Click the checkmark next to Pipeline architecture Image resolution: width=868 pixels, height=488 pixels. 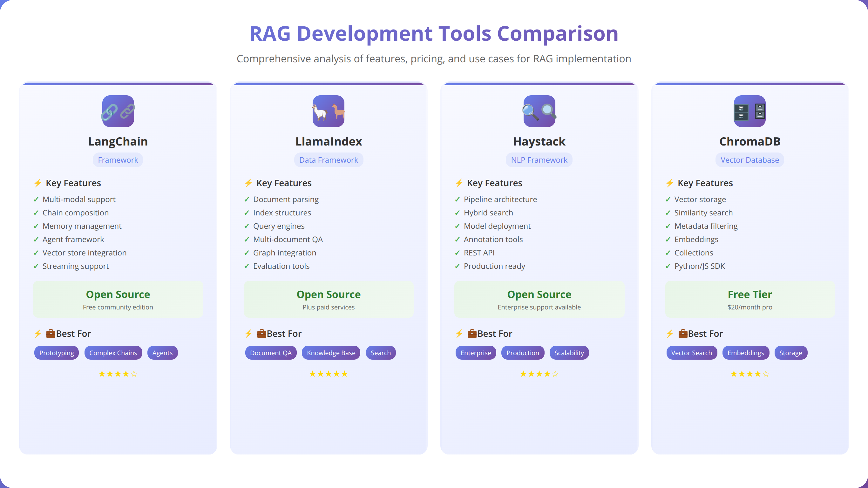pyautogui.click(x=457, y=200)
